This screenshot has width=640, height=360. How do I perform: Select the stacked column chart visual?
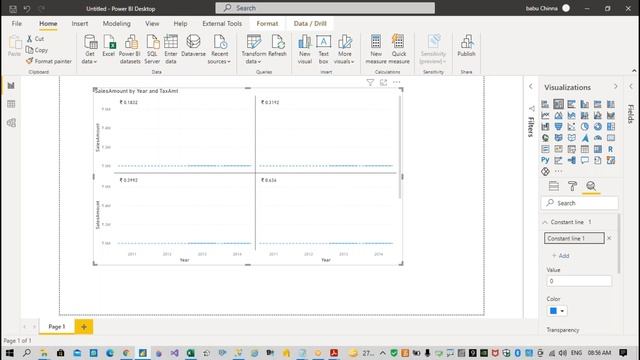pyautogui.click(x=558, y=104)
